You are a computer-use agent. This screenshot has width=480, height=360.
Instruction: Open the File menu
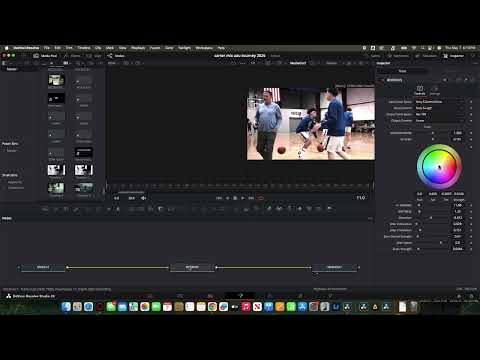(x=47, y=48)
